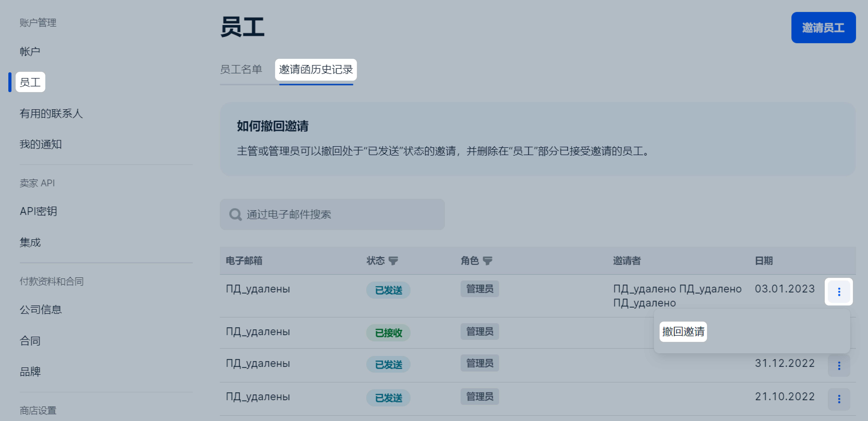The image size is (868, 421).
Task: Open 帐户 in the sidebar
Action: coord(30,52)
